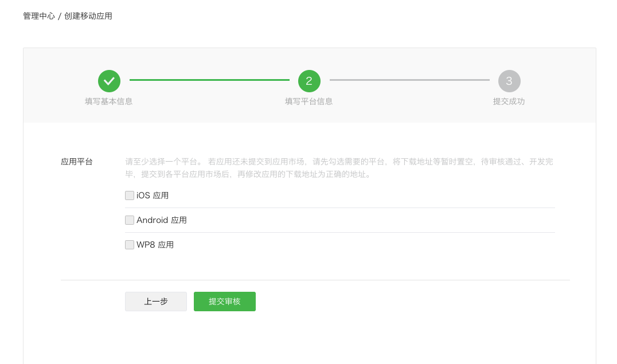Viewport: 617px width, 364px height.
Task: Click the 创建移动应用 breadcrumb item
Action: click(89, 16)
